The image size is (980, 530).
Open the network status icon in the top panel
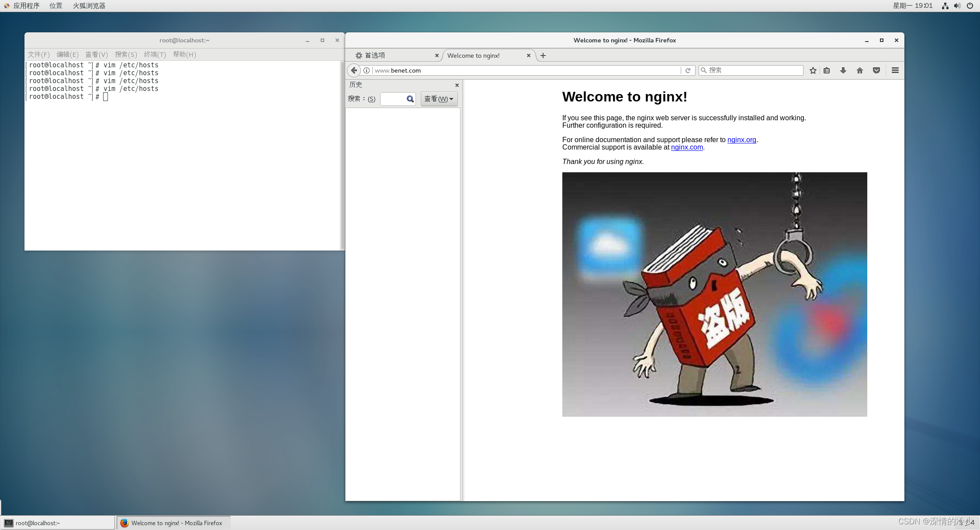pos(945,6)
